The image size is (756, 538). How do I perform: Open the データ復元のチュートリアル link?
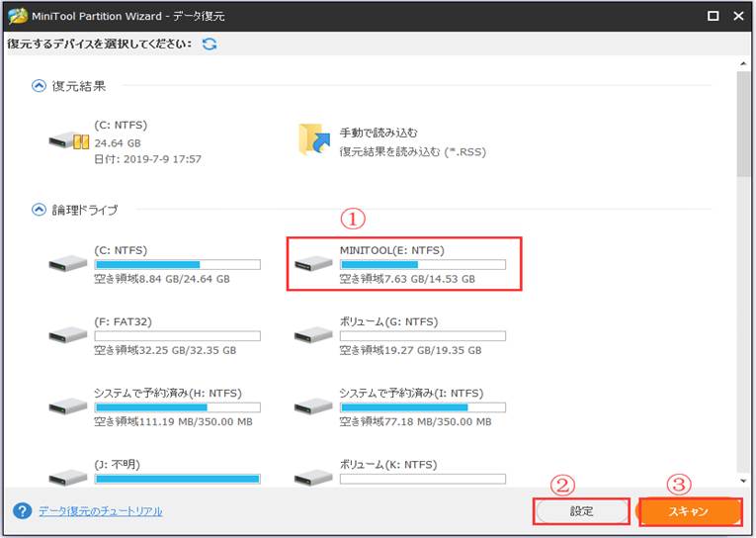coord(100,511)
